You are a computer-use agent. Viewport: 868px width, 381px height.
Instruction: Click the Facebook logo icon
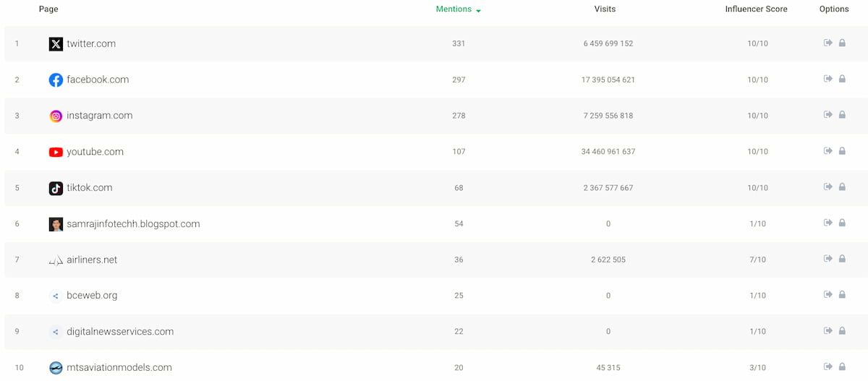pyautogui.click(x=56, y=80)
